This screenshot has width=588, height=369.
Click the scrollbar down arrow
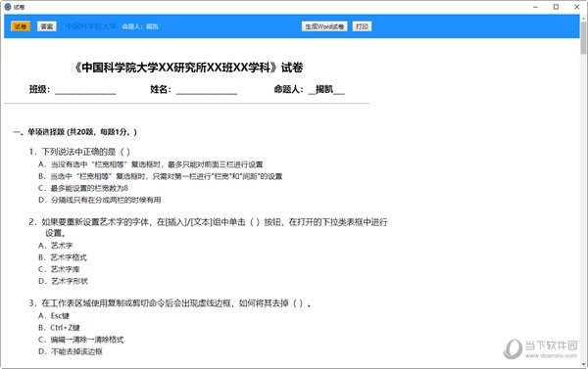pos(583,364)
